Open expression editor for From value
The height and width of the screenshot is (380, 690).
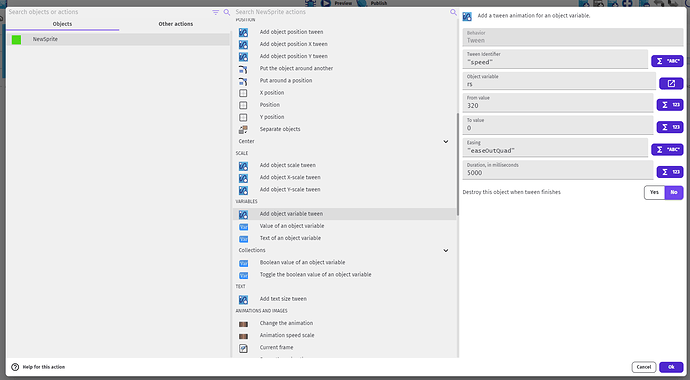pyautogui.click(x=670, y=105)
